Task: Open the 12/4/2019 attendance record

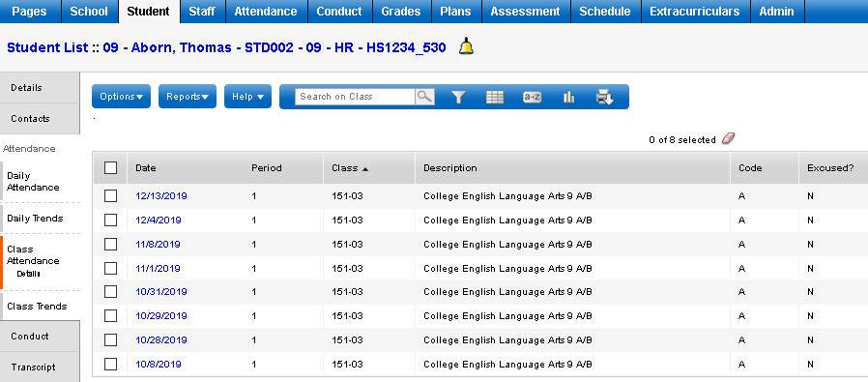Action: (x=159, y=220)
